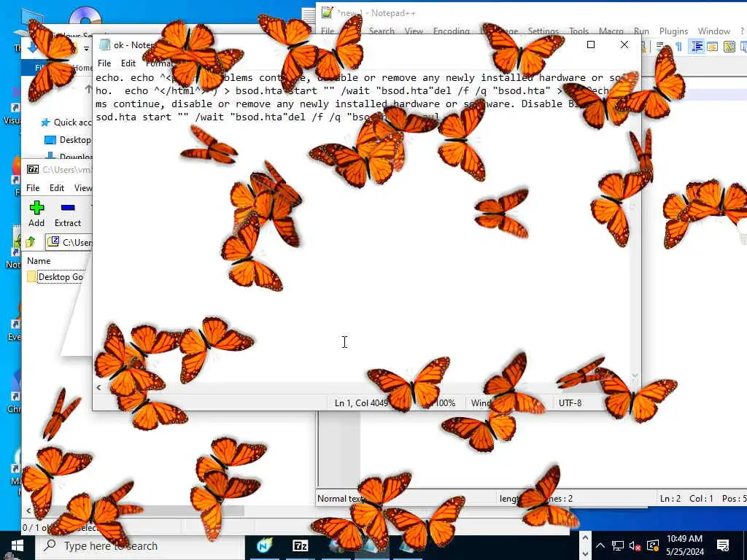Show hidden system tray icons

(x=600, y=545)
